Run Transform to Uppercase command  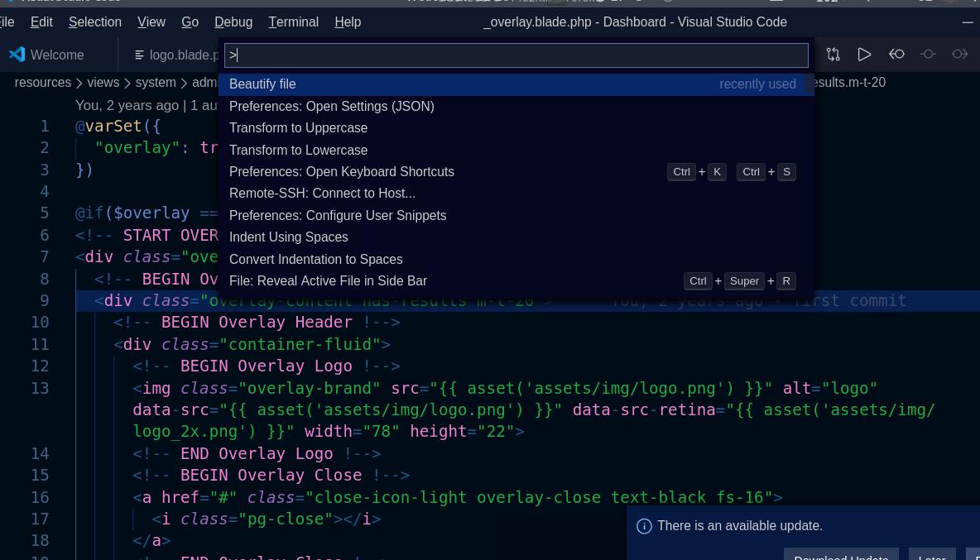tap(298, 128)
